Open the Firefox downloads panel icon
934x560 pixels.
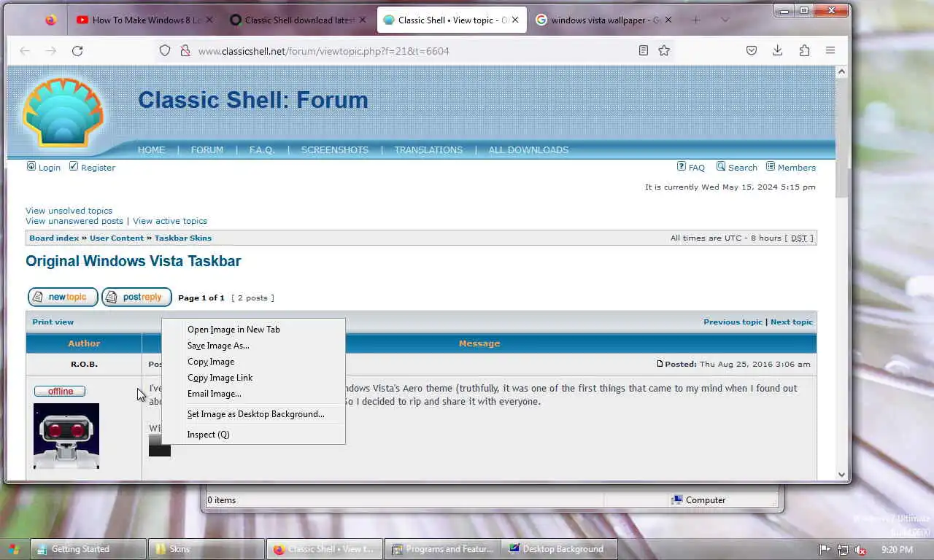[778, 51]
